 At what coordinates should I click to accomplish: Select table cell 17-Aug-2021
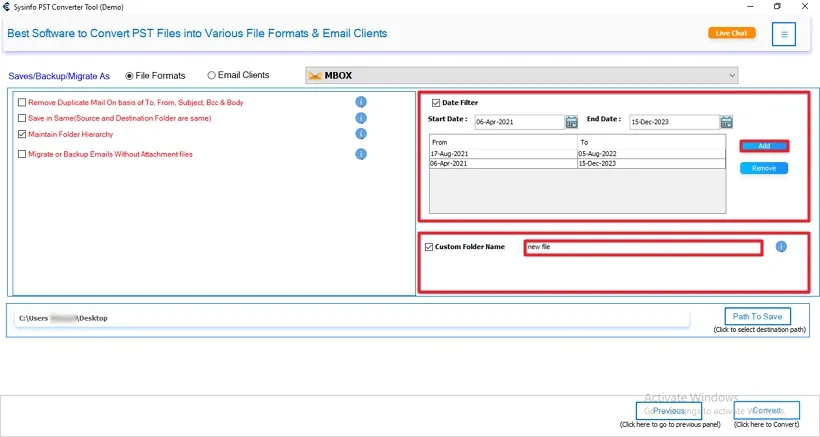(x=503, y=154)
